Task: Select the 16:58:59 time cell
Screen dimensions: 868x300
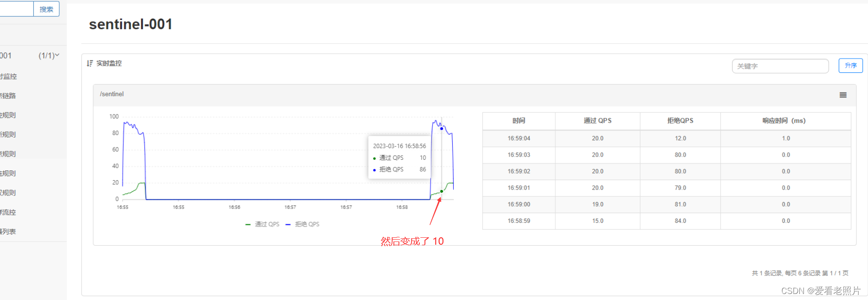Action: click(519, 221)
